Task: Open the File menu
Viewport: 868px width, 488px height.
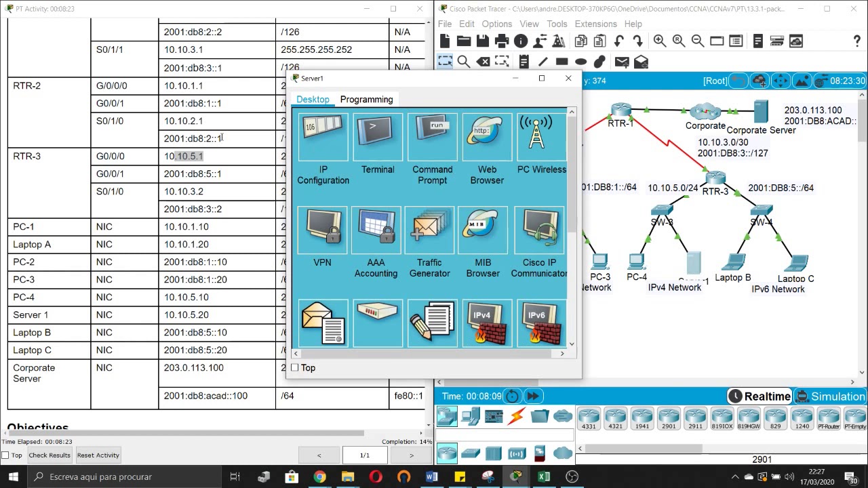Action: coord(445,24)
